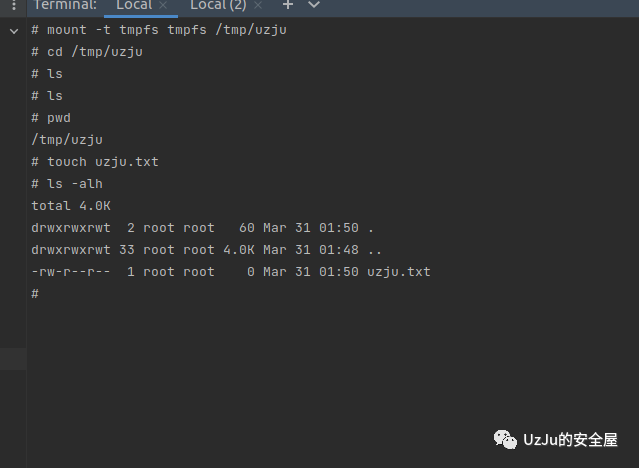
Task: Click the Terminal: panel label
Action: pos(65,5)
